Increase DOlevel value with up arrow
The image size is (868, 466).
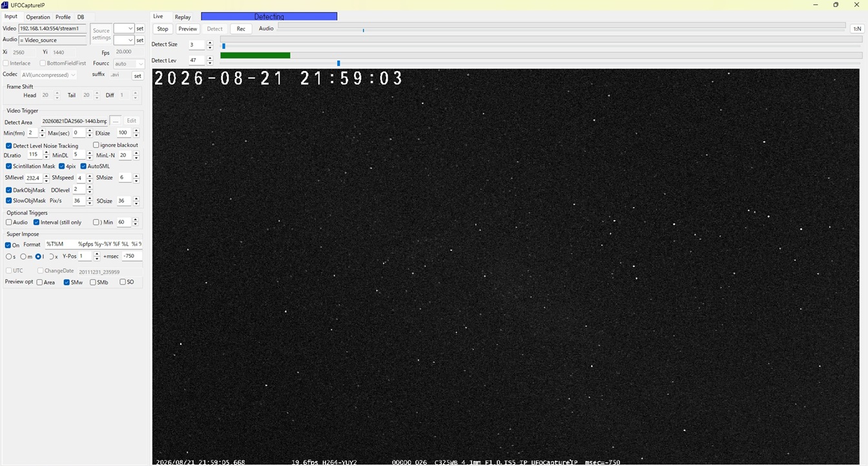89,187
